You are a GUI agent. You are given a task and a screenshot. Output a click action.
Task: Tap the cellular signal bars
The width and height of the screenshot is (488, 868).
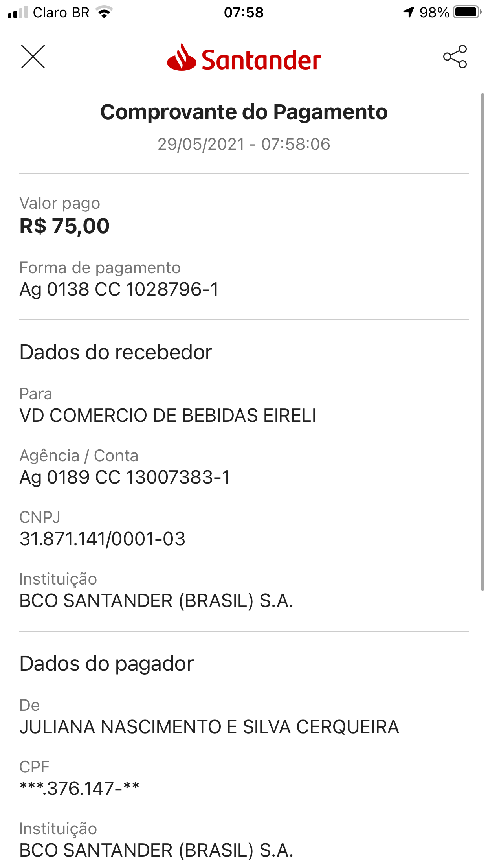[x=18, y=12]
